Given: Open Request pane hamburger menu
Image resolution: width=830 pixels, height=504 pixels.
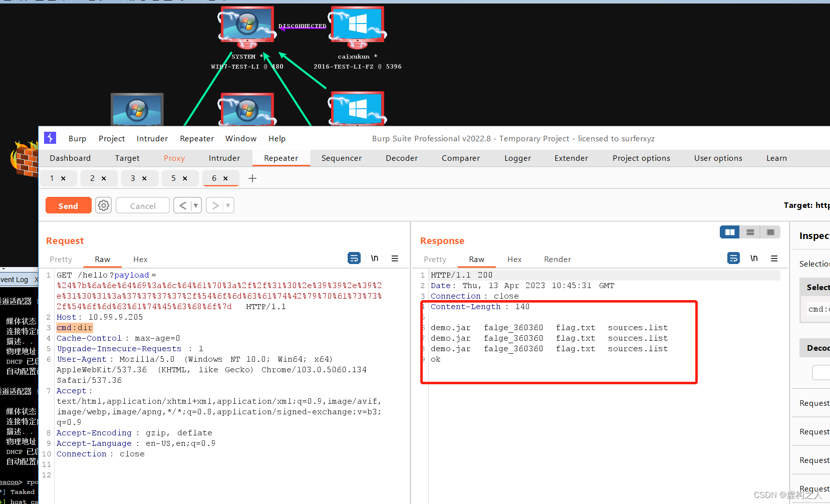Looking at the screenshot, I should point(395,259).
